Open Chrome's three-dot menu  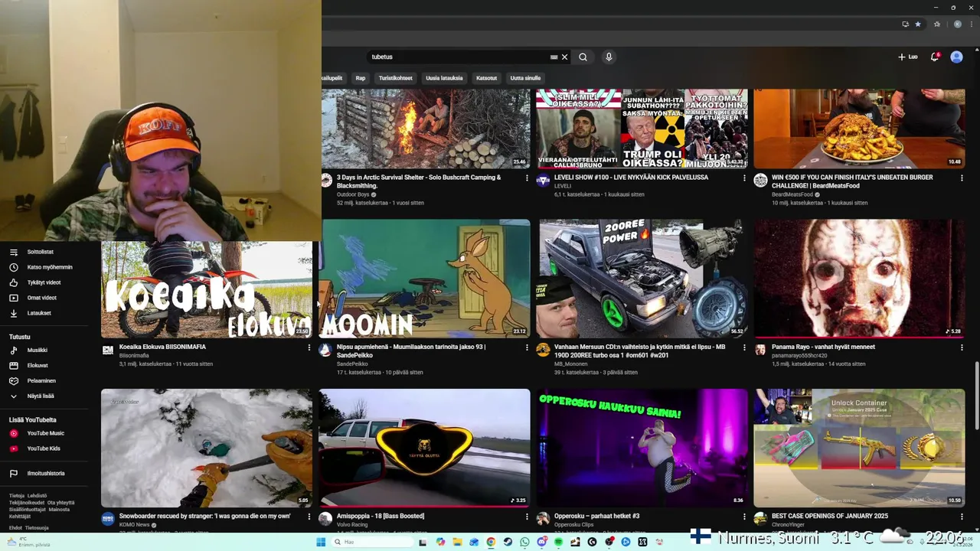(x=971, y=24)
